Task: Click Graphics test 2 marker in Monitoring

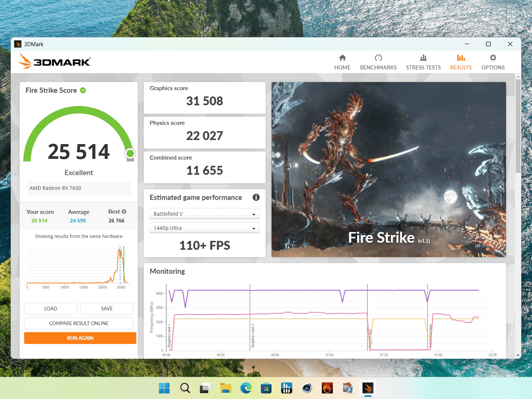Action: (x=252, y=335)
